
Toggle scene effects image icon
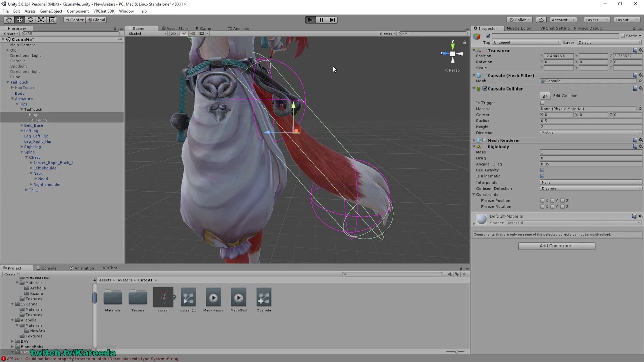pyautogui.click(x=202, y=34)
